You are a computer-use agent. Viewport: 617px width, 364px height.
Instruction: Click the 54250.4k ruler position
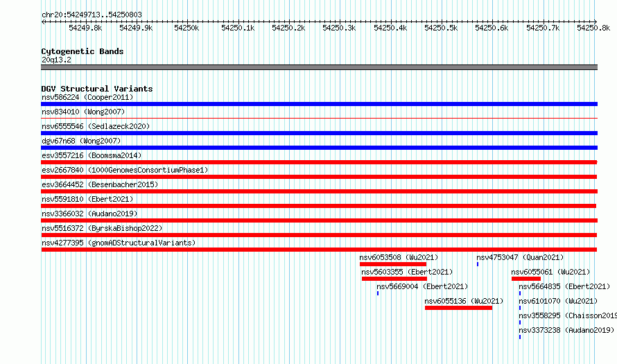point(390,28)
